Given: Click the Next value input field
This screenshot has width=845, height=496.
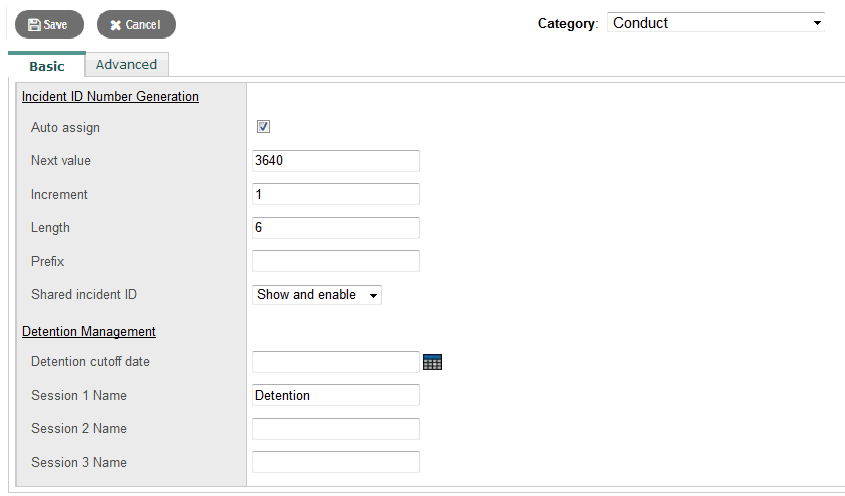Looking at the screenshot, I should (x=335, y=161).
